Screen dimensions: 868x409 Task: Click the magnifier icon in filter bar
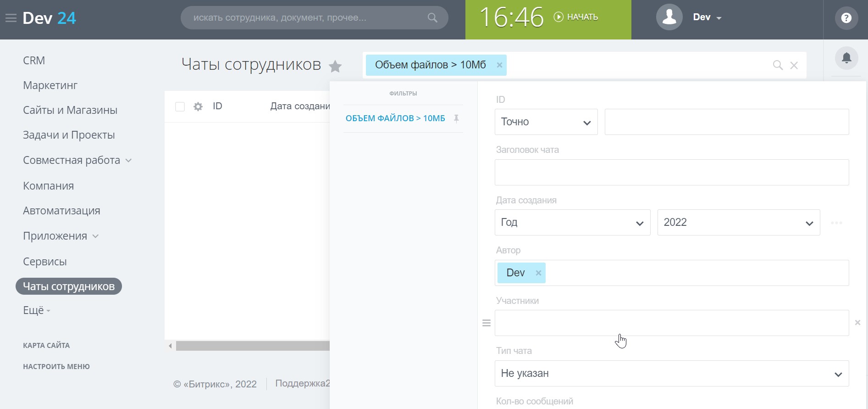pos(778,65)
